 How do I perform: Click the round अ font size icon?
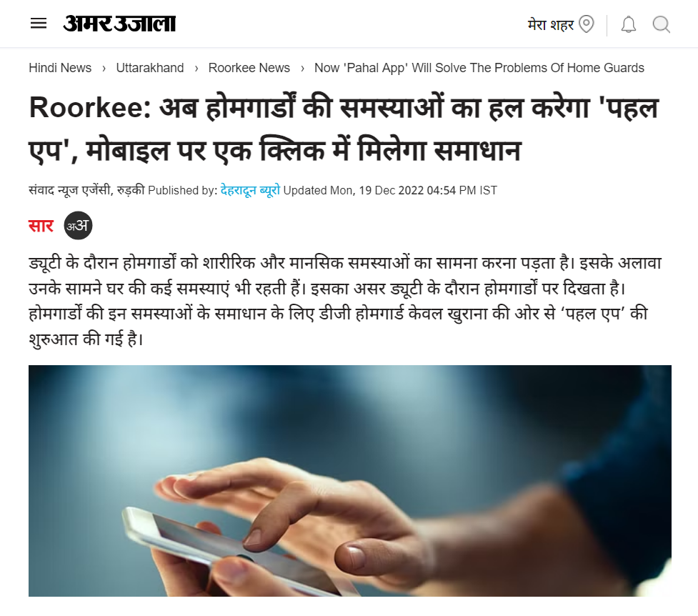point(78,225)
